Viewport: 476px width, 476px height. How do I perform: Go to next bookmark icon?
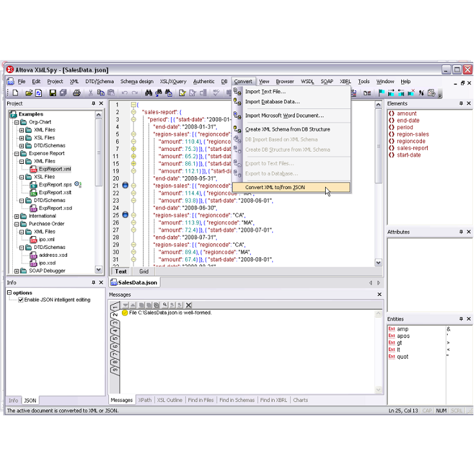click(x=391, y=93)
